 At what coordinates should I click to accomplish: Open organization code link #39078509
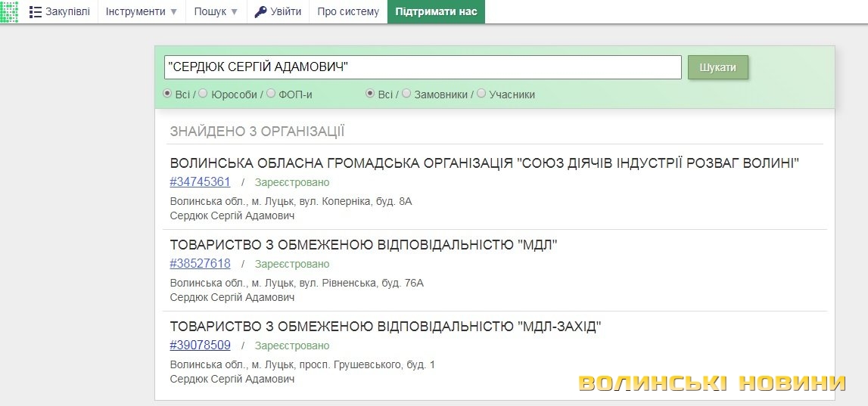[200, 346]
